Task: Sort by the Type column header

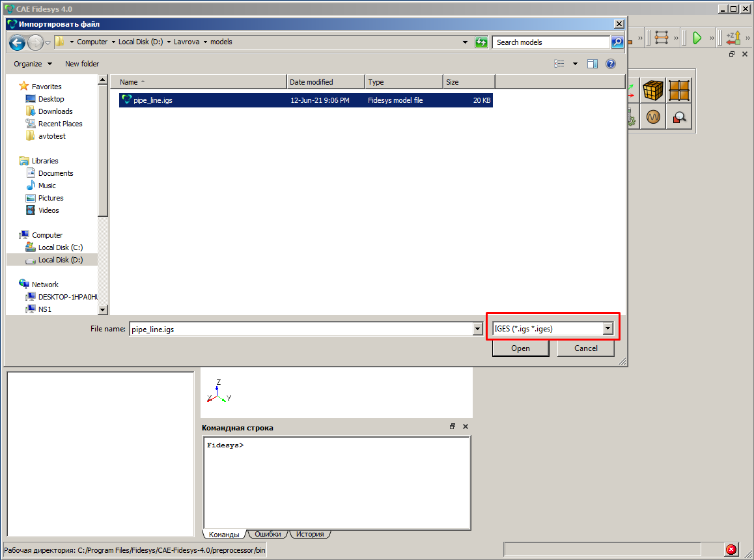Action: tap(404, 82)
